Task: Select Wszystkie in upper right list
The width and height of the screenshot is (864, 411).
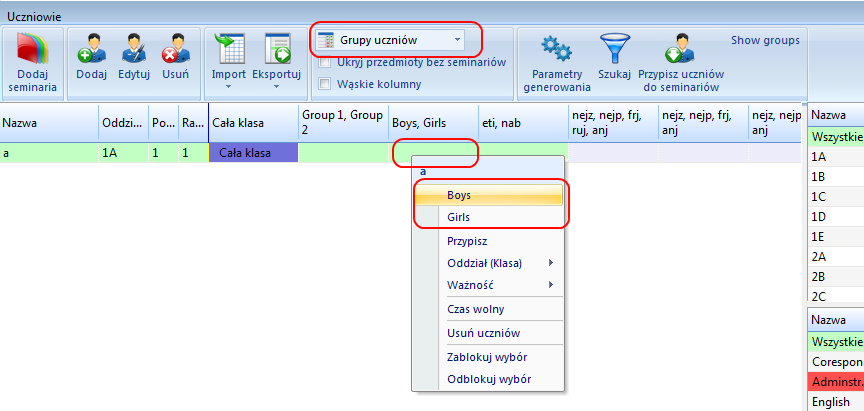Action: point(836,137)
